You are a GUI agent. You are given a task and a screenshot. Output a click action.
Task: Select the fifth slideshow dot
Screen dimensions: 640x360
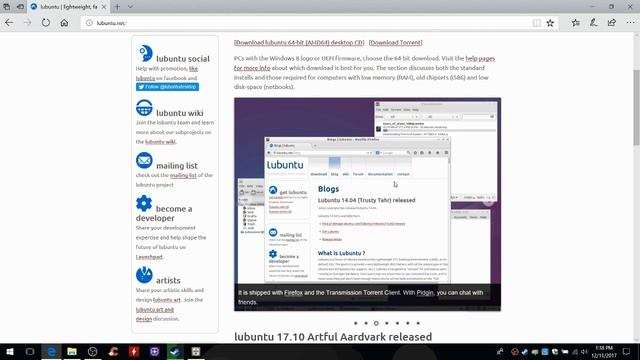coord(397,323)
